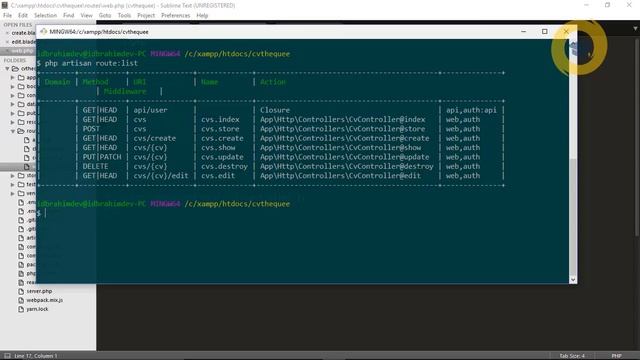Click the 'cvs/{cv}/edit' URI cell
640x360 pixels.
pos(161,176)
